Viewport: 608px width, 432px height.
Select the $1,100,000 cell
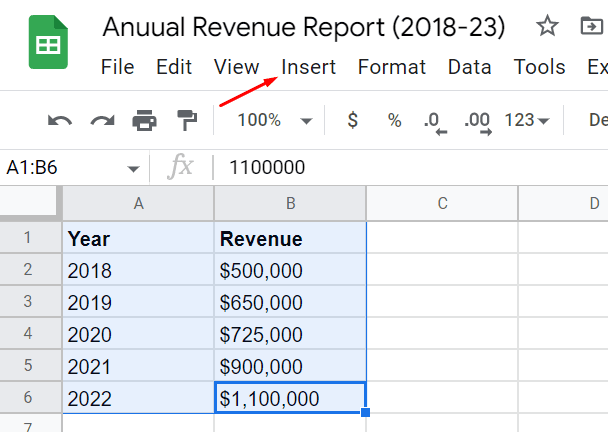290,397
